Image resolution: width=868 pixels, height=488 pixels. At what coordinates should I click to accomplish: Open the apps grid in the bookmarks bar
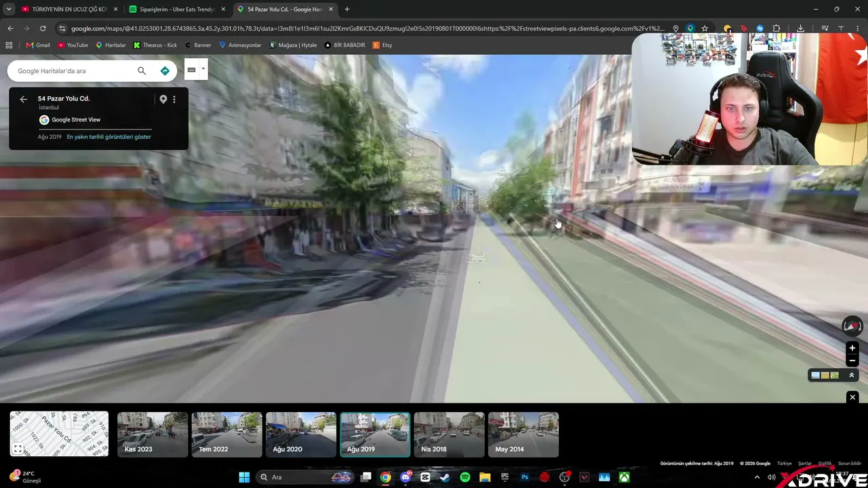point(9,45)
